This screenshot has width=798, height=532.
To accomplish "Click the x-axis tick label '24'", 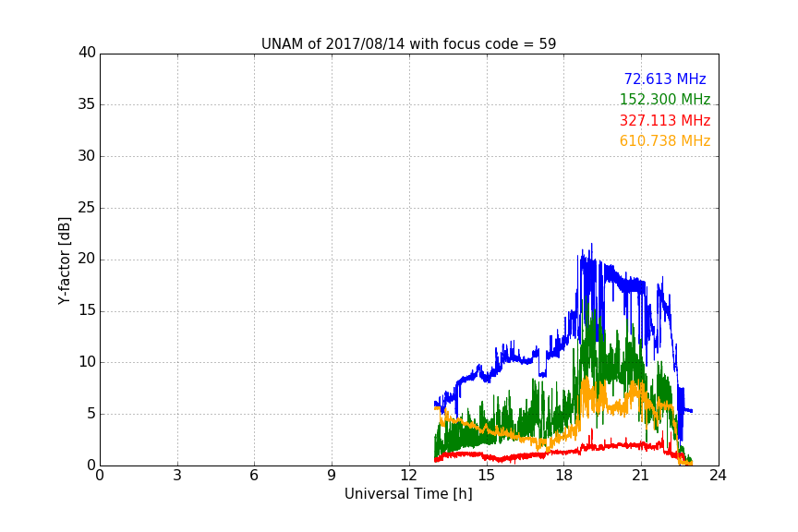I will click(718, 476).
